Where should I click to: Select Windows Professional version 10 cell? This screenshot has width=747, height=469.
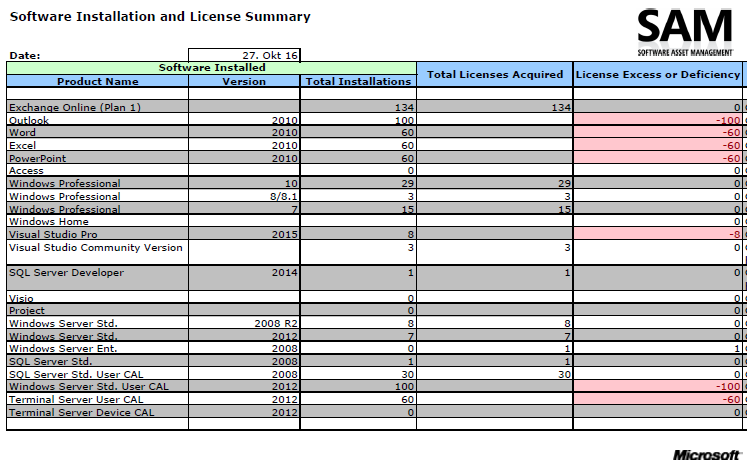coord(244,183)
